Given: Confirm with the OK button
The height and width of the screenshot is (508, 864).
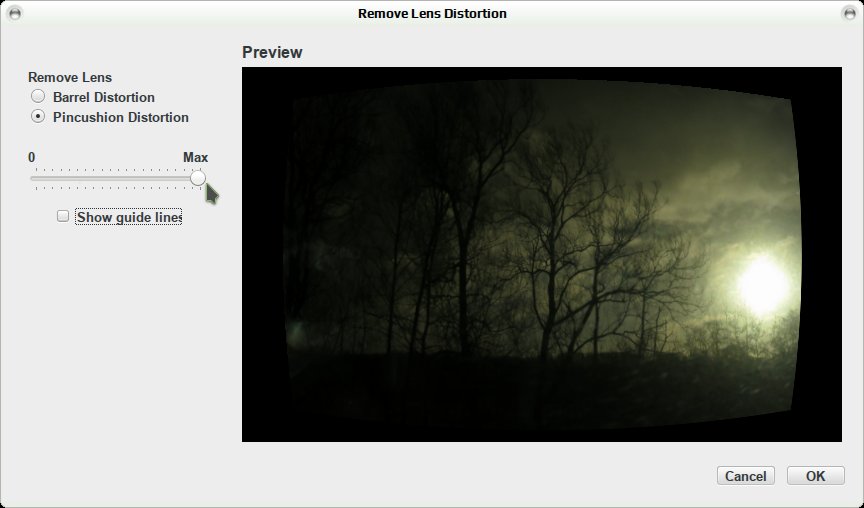Looking at the screenshot, I should [x=816, y=475].
